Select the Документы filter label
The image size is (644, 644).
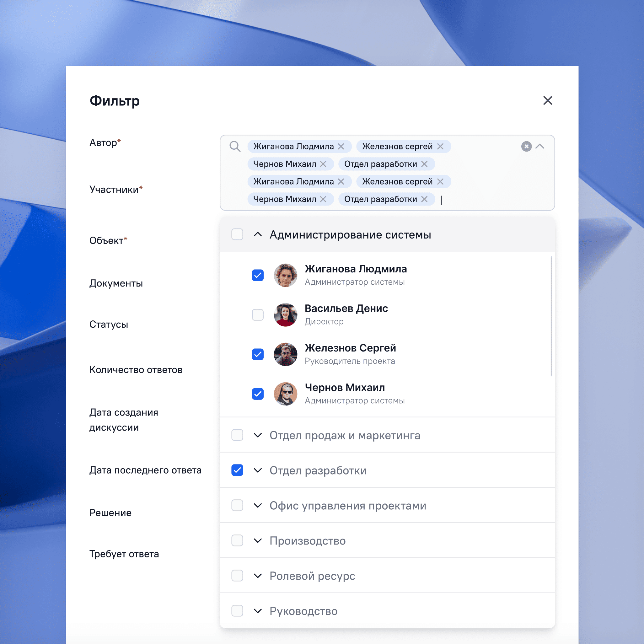[x=116, y=283]
